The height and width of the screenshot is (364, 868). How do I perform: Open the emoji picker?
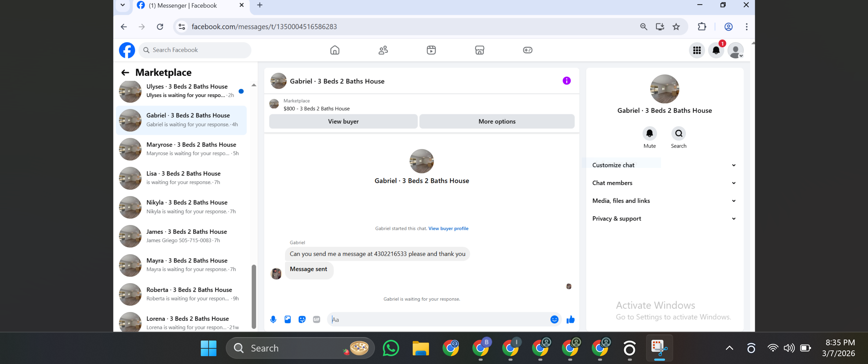[x=554, y=319]
